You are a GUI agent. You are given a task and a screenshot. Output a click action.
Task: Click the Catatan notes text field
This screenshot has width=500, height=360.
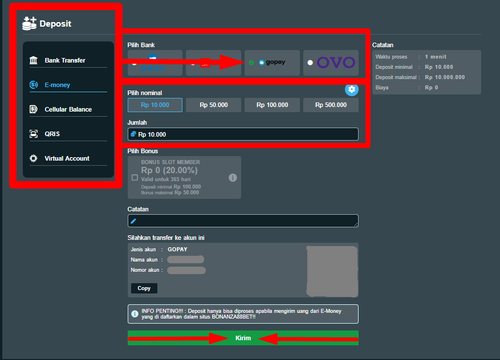243,221
